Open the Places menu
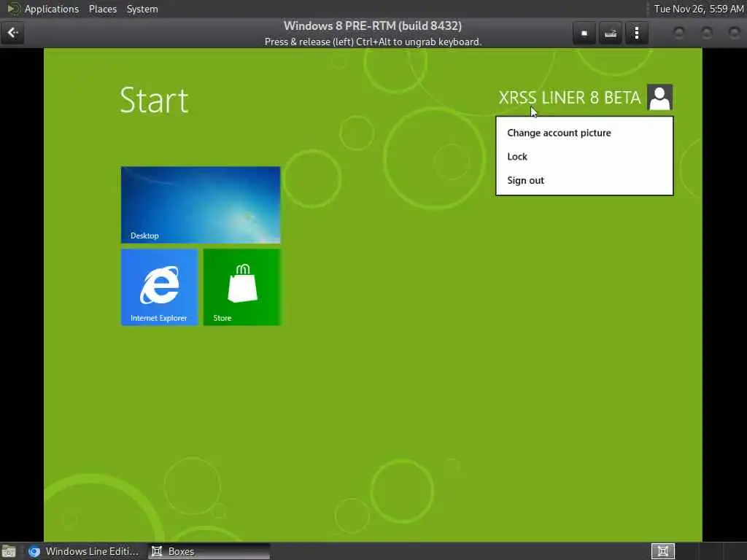 pyautogui.click(x=102, y=9)
